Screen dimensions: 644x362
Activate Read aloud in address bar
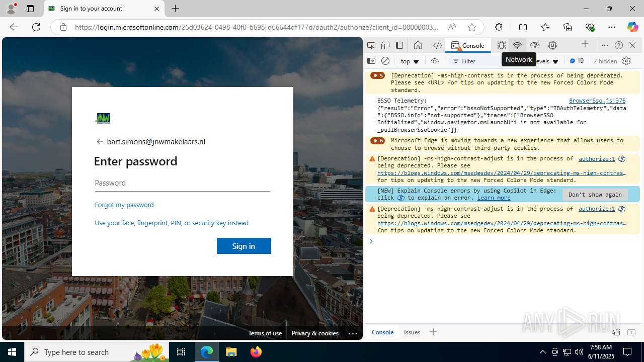point(452,27)
